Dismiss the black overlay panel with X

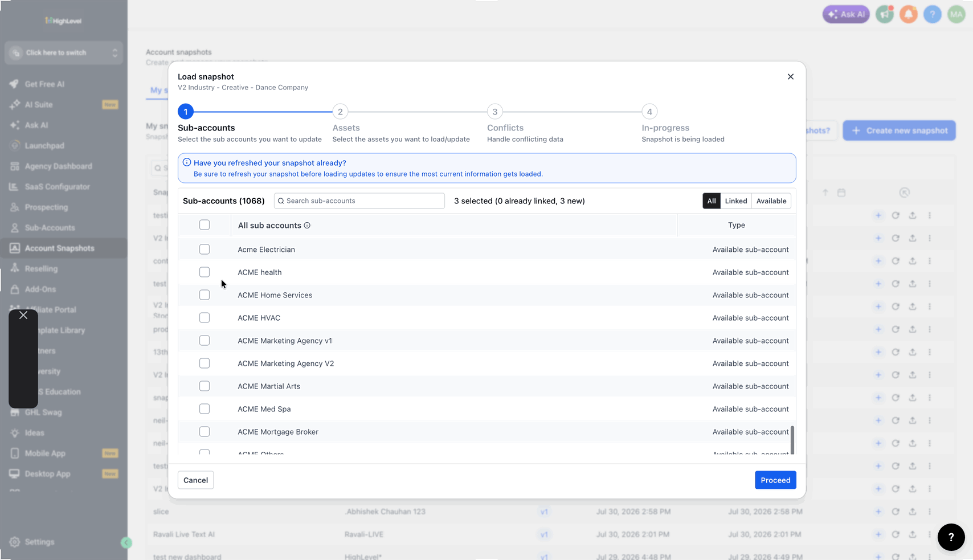(23, 315)
